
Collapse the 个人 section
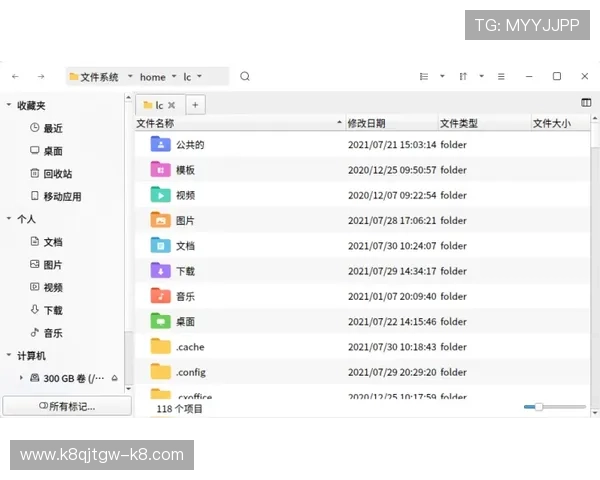click(x=9, y=218)
